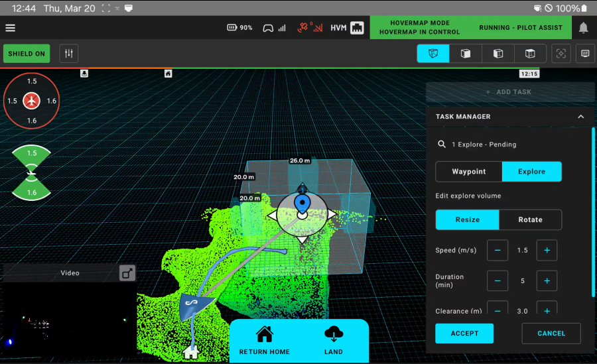Collapse the Task Manager panel
Screen dimensions: 597x364
(x=581, y=117)
